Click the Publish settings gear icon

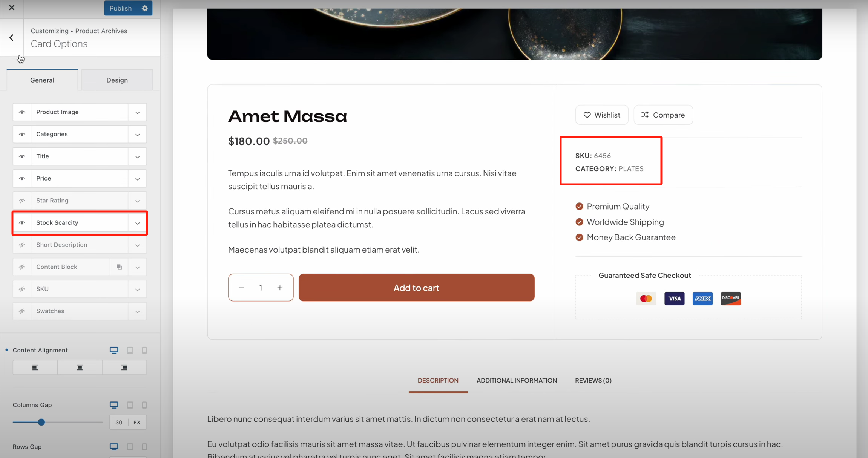click(145, 8)
